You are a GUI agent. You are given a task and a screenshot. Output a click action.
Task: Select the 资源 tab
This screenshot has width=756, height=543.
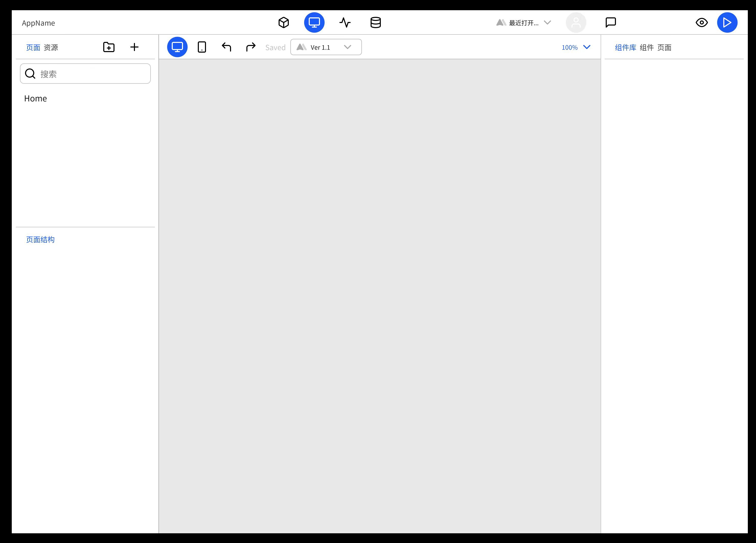coord(51,47)
